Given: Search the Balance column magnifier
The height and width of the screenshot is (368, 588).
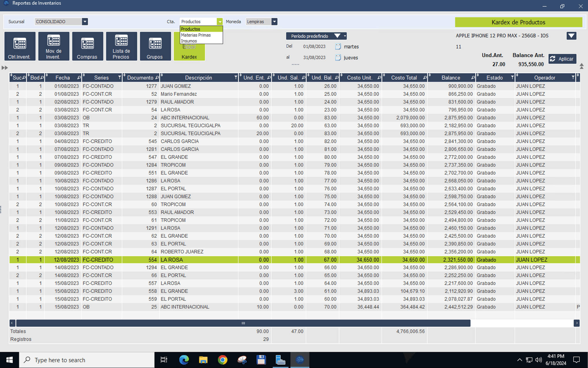Looking at the screenshot, I should point(473,78).
